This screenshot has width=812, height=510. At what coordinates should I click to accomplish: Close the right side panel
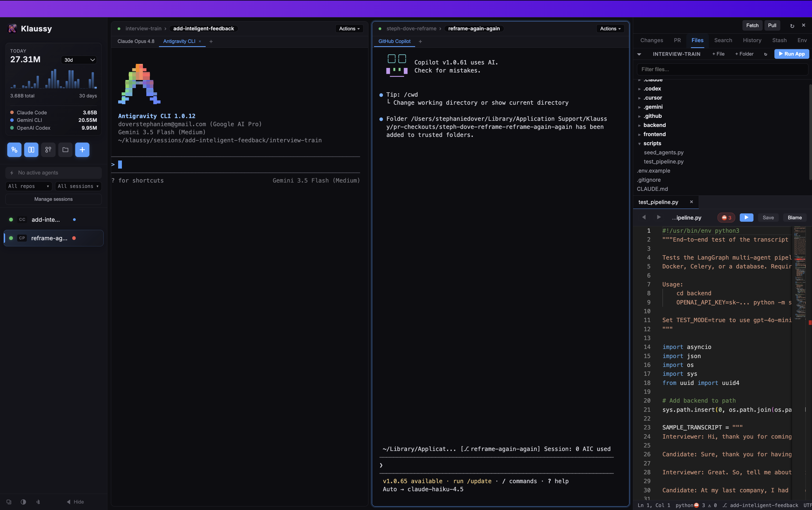pos(804,25)
